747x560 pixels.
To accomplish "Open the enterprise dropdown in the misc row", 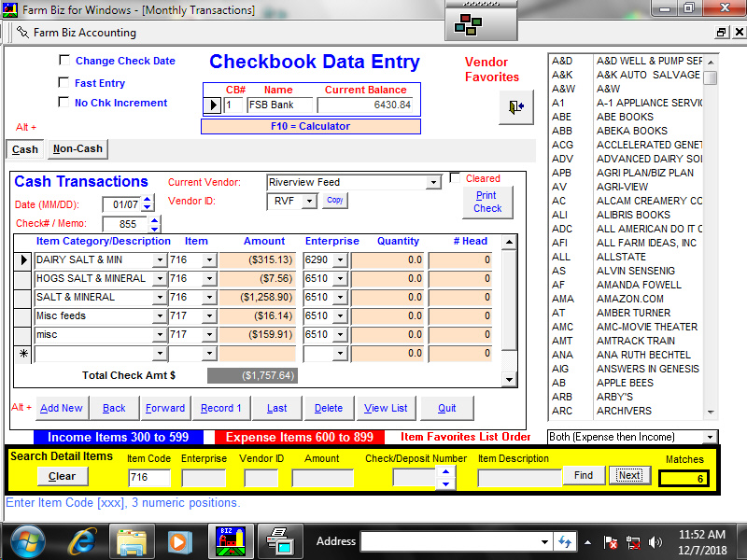I will (340, 334).
